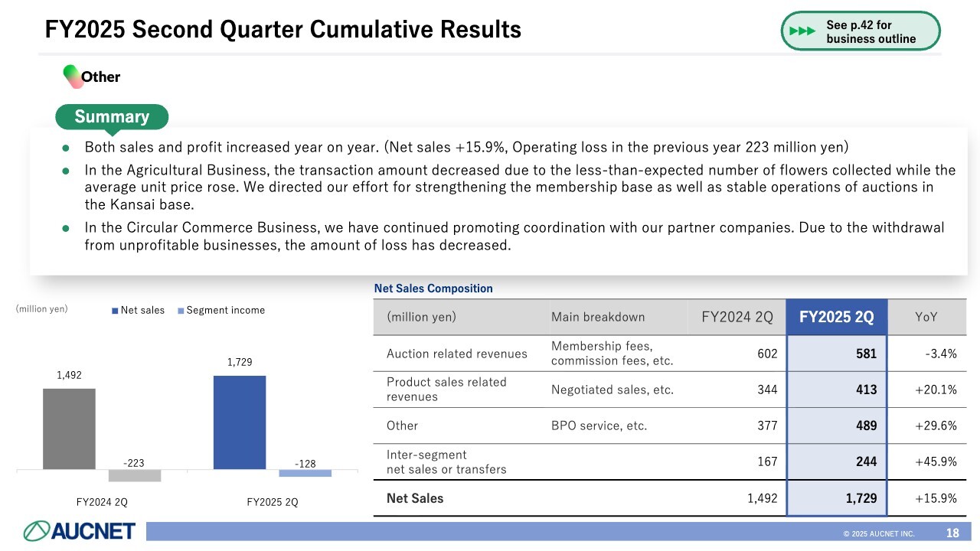Image resolution: width=980 pixels, height=551 pixels.
Task: Click the Net Sales total 1,729 cell
Action: pos(837,498)
